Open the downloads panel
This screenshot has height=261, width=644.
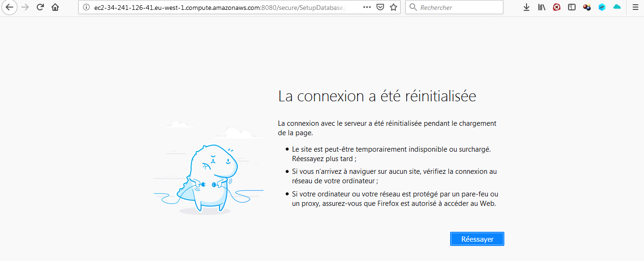click(527, 8)
